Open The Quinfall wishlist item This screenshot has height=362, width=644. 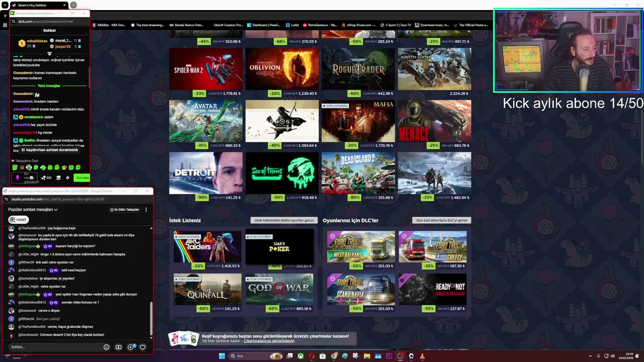(207, 289)
